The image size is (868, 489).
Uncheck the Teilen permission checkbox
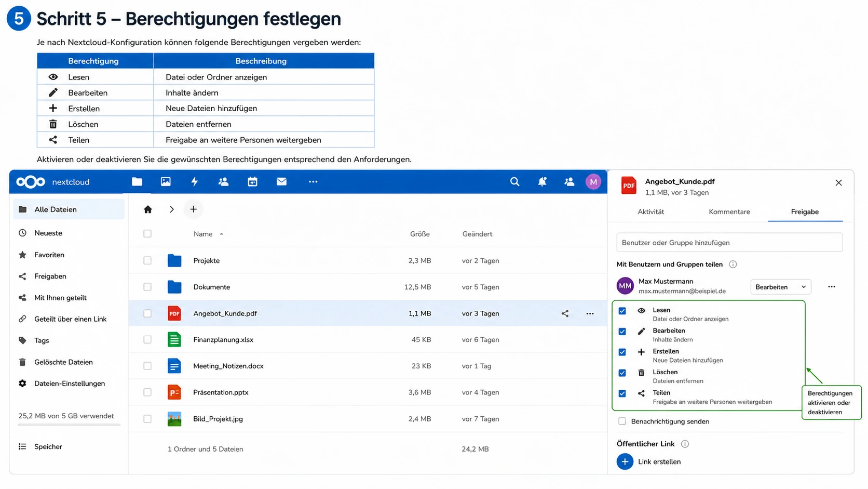[622, 393]
